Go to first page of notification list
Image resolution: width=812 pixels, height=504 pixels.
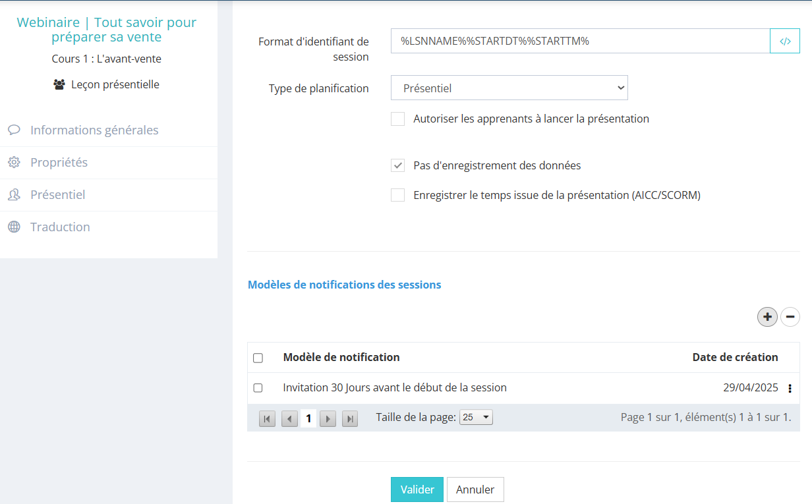point(267,418)
